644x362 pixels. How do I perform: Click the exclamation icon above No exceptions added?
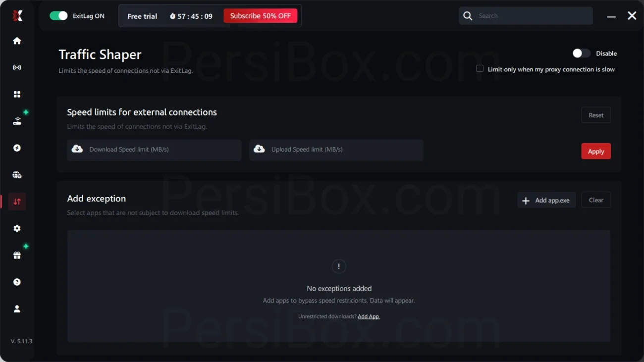coord(339,266)
